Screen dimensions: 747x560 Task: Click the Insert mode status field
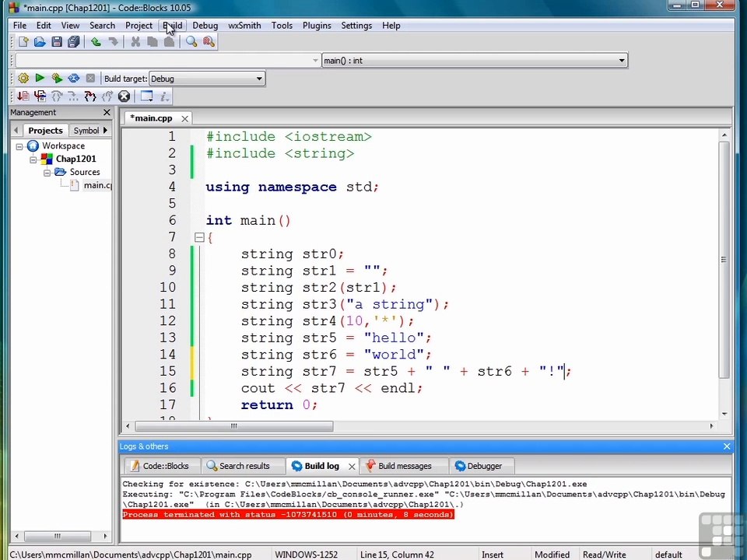click(492, 555)
